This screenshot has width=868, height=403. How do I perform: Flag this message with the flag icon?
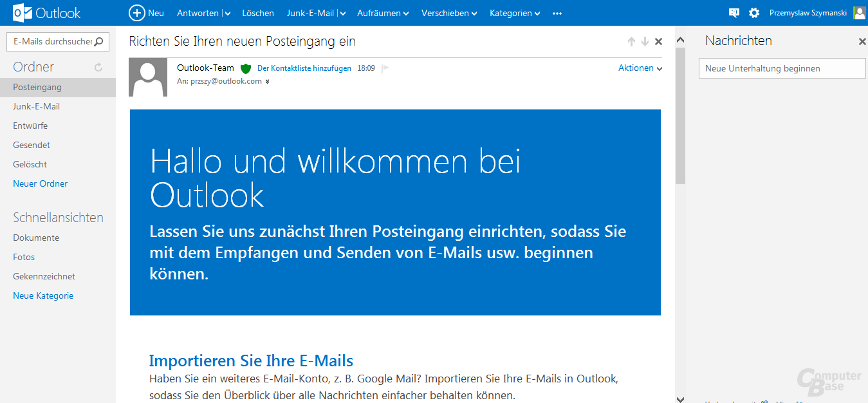(385, 68)
